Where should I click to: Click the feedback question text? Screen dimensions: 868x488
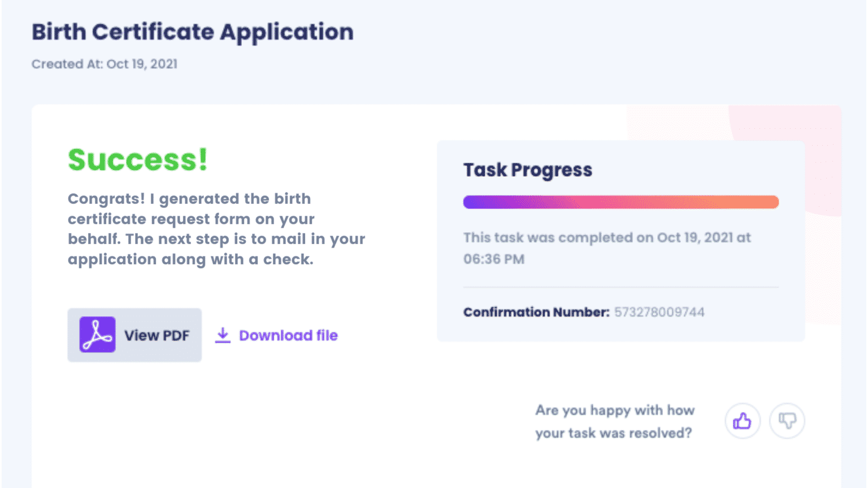point(614,421)
